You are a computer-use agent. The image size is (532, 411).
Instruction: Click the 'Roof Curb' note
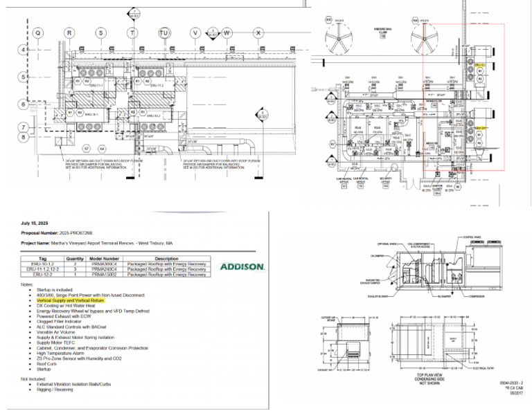point(47,364)
